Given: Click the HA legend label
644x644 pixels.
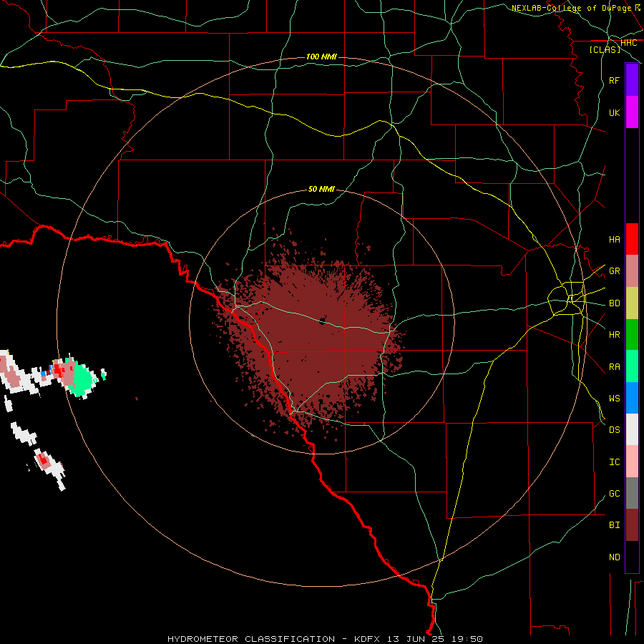Looking at the screenshot, I should pyautogui.click(x=615, y=240).
